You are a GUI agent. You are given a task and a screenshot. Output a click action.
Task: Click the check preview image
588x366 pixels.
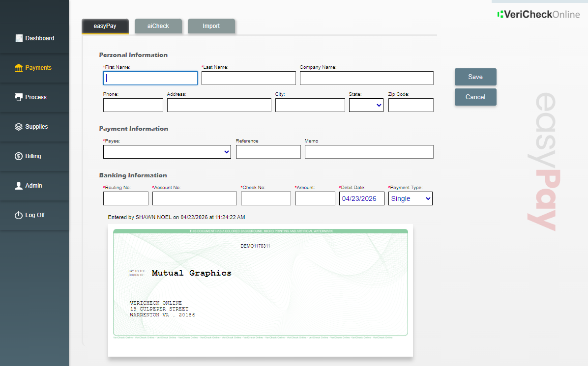[260, 290]
